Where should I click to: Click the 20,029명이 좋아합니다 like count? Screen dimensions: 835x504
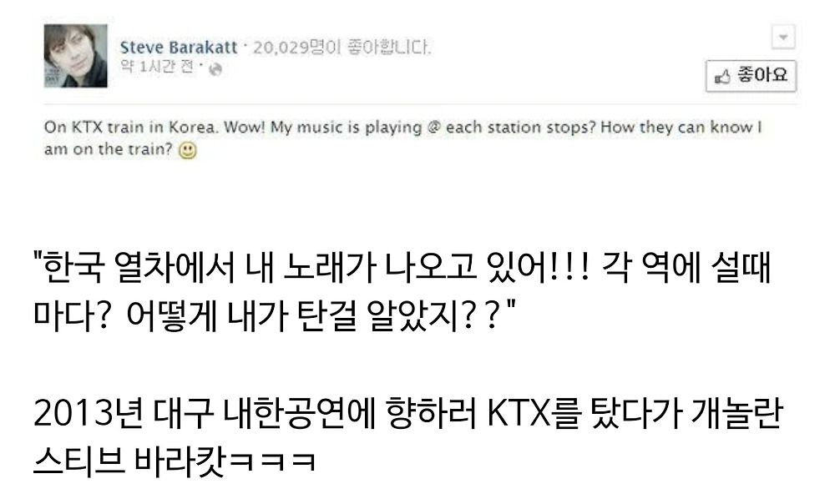pyautogui.click(x=342, y=48)
